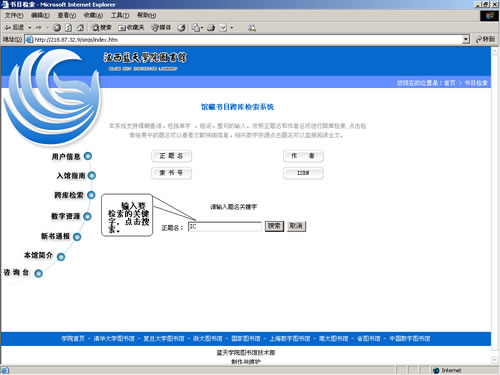The image size is (500, 375).
Task: Select the 索书号 search type button
Action: [171, 173]
